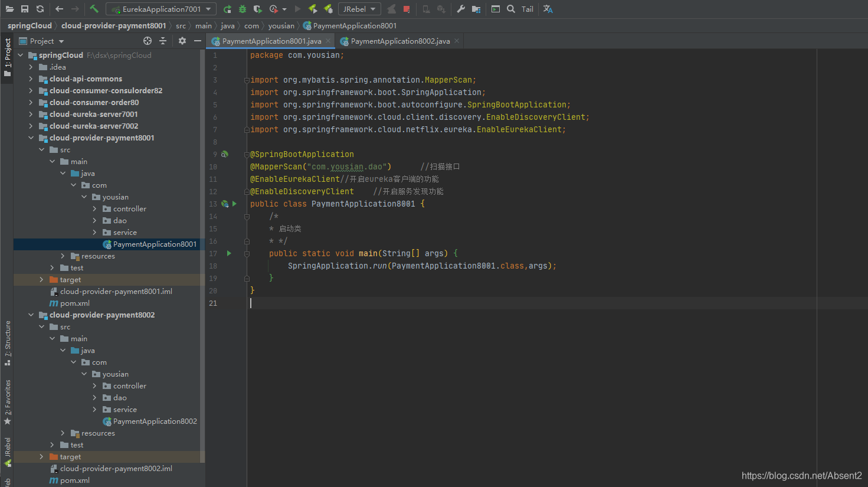This screenshot has height=487, width=868.
Task: Open the profiler dropdown arrow
Action: coord(284,9)
